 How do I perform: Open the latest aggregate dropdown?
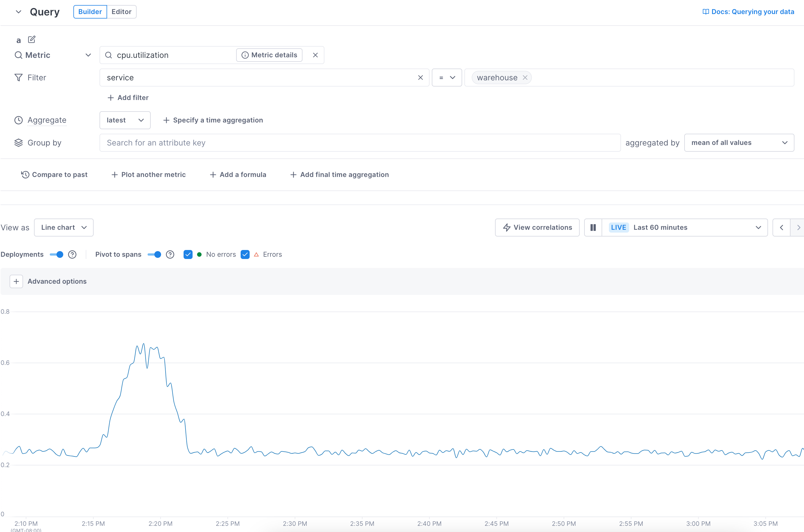[x=125, y=120]
